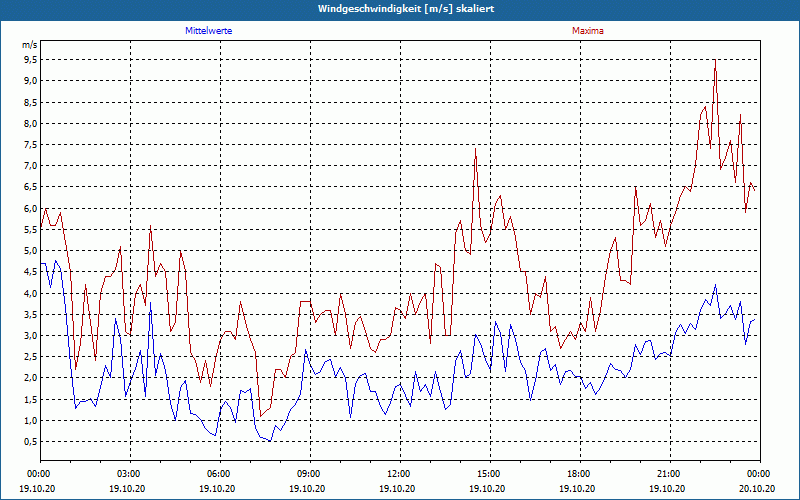Click the chart title Windgeschwindigkeit [m/s] skaliert

tap(406, 9)
